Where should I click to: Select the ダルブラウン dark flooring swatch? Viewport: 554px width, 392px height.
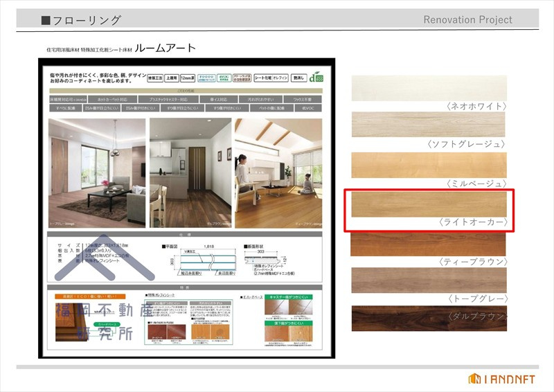click(x=429, y=319)
